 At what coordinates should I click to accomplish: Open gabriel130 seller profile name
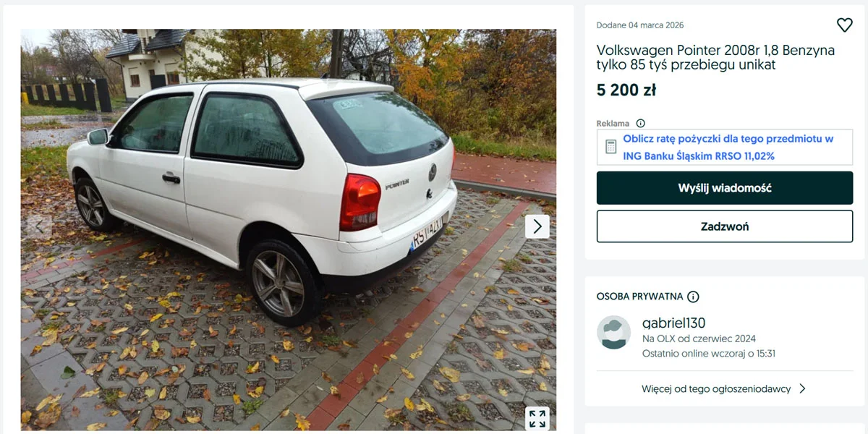pos(673,323)
